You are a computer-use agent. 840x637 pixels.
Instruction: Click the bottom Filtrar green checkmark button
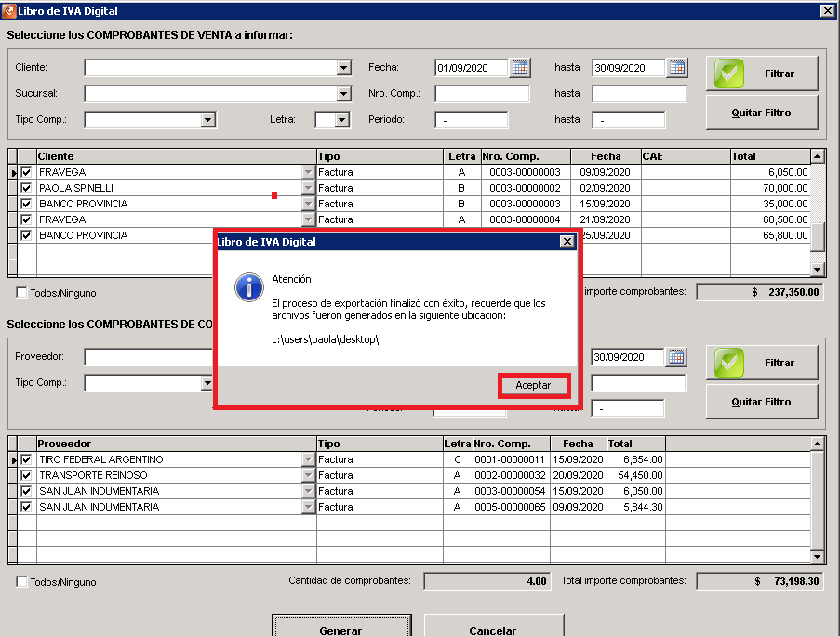[x=761, y=363]
